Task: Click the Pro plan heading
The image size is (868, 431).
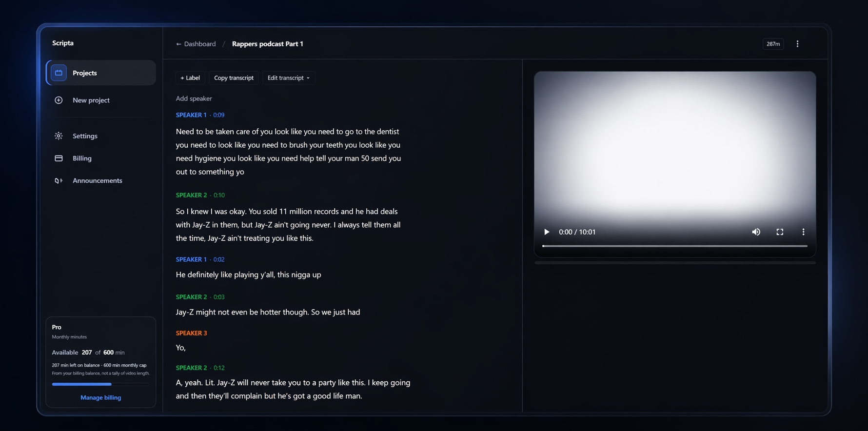Action: pyautogui.click(x=57, y=327)
